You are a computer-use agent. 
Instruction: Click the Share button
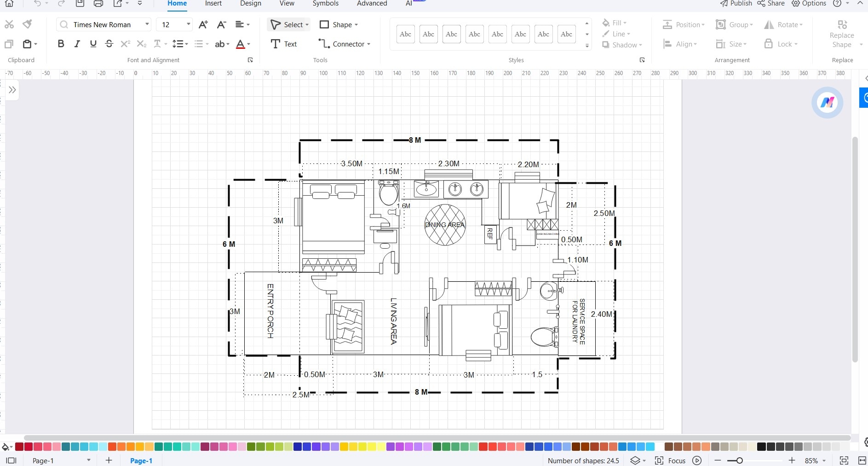point(771,4)
